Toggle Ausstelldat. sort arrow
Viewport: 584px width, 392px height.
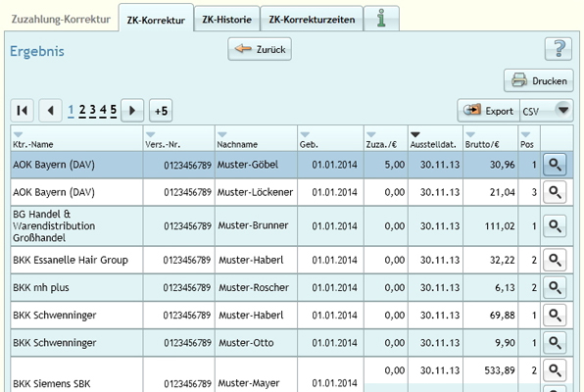pyautogui.click(x=415, y=134)
